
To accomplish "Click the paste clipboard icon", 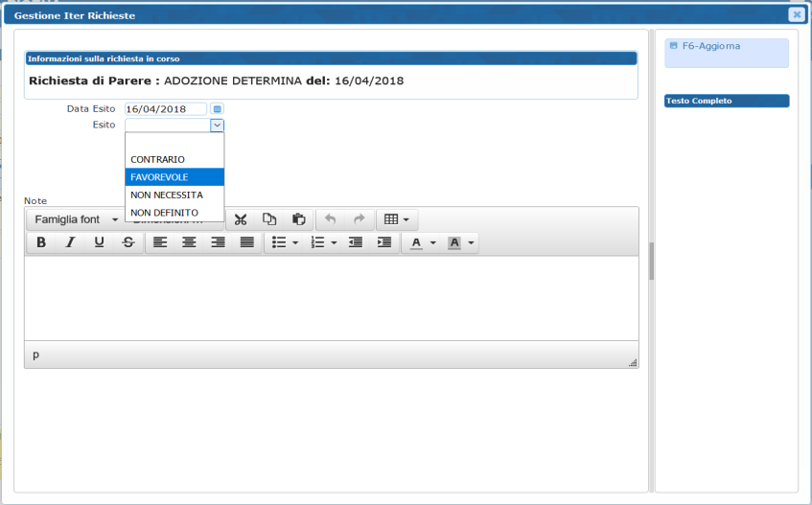I will pos(298,219).
